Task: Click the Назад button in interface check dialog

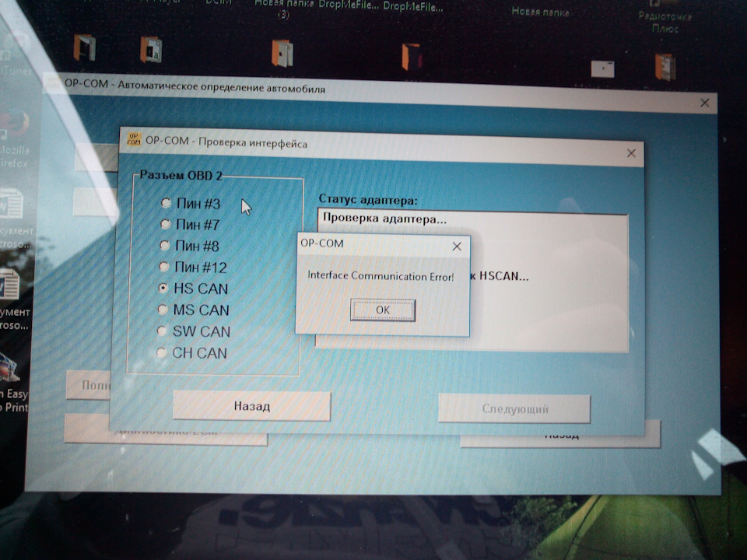Action: click(x=252, y=406)
